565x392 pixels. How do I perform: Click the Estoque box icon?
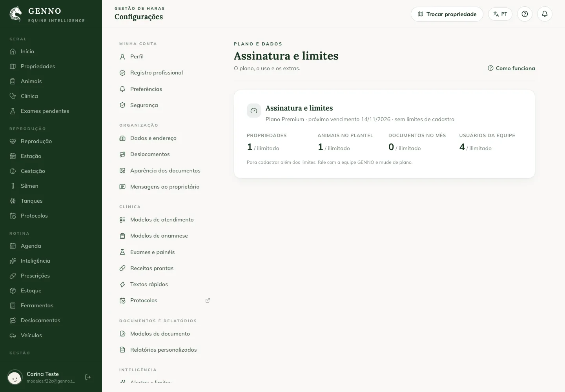pyautogui.click(x=13, y=290)
